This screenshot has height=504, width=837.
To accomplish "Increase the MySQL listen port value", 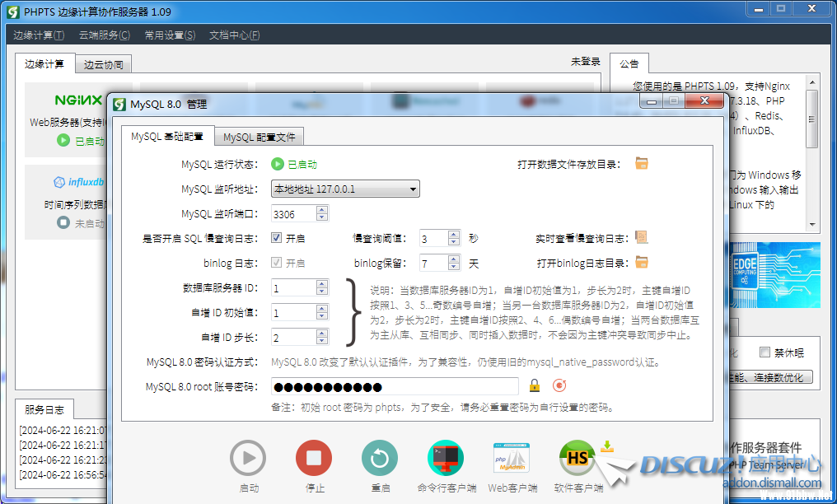I will [x=322, y=210].
